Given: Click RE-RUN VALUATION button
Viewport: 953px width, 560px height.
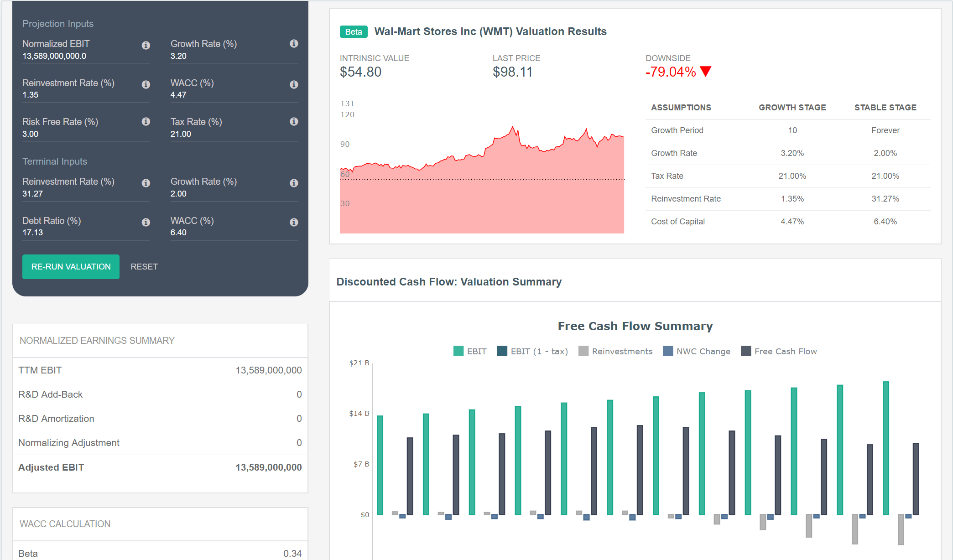Looking at the screenshot, I should coord(70,267).
